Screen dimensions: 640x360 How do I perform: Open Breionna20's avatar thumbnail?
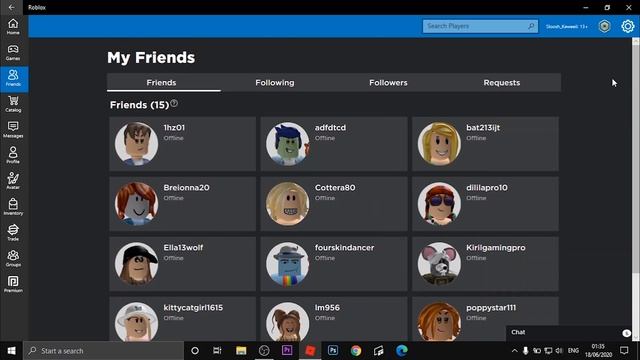click(x=136, y=204)
